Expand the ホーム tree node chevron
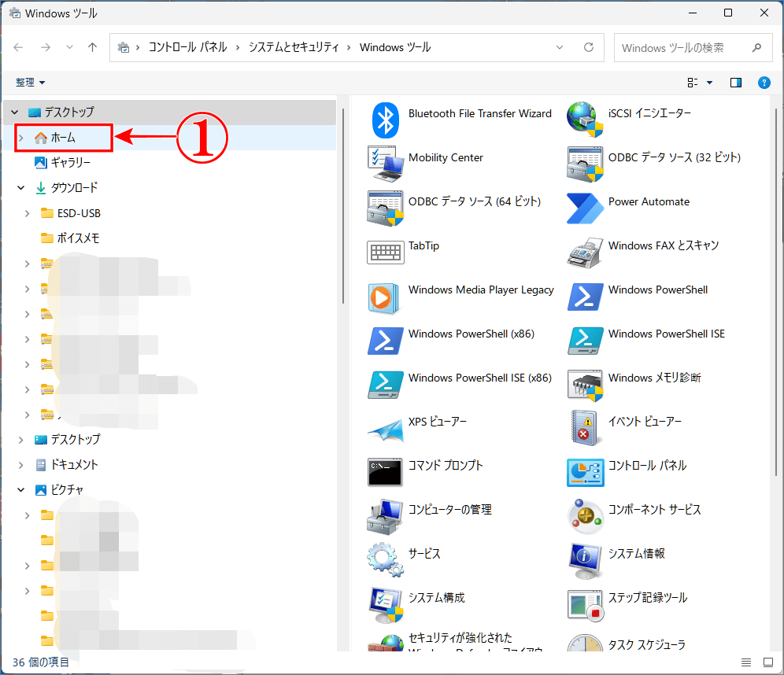The width and height of the screenshot is (784, 675). pyautogui.click(x=21, y=138)
